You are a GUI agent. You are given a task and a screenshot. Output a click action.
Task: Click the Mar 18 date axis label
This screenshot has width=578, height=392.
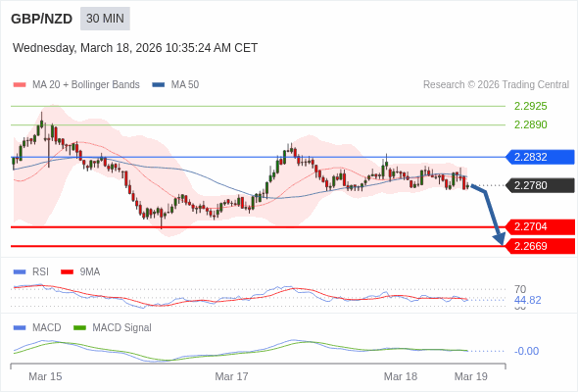[x=401, y=376]
